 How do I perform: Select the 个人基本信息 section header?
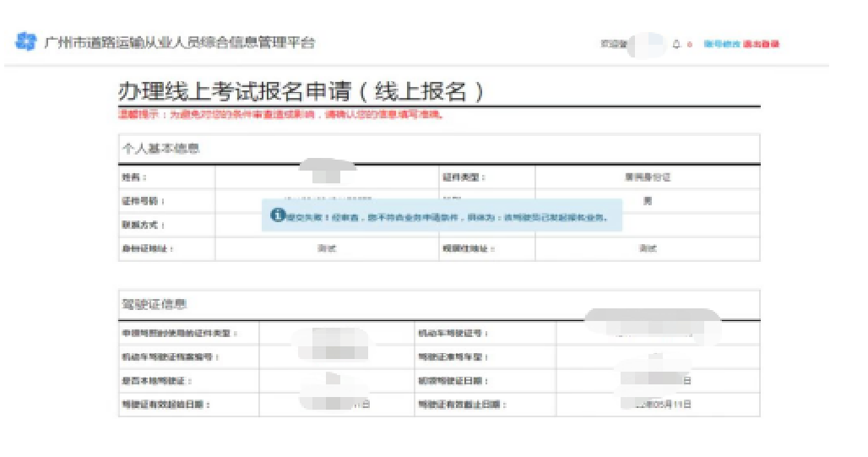coord(159,149)
